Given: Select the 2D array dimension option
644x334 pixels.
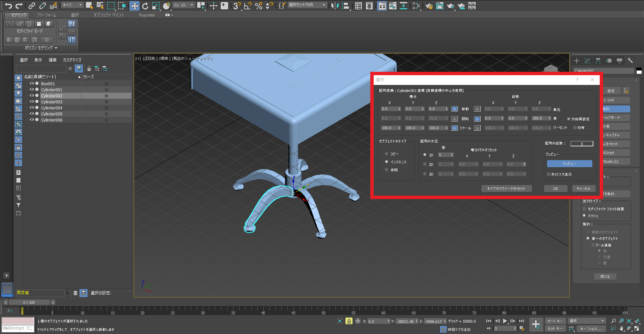Looking at the screenshot, I should pyautogui.click(x=425, y=164).
